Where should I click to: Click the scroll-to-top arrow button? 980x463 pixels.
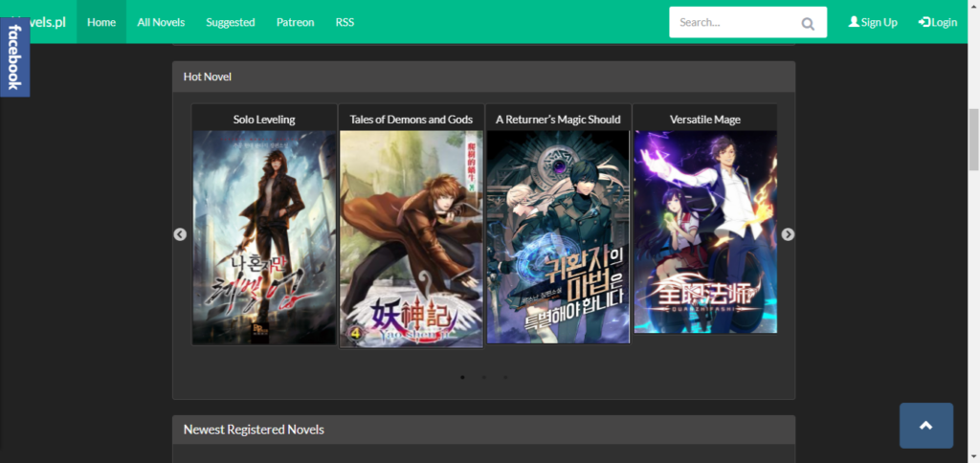926,426
